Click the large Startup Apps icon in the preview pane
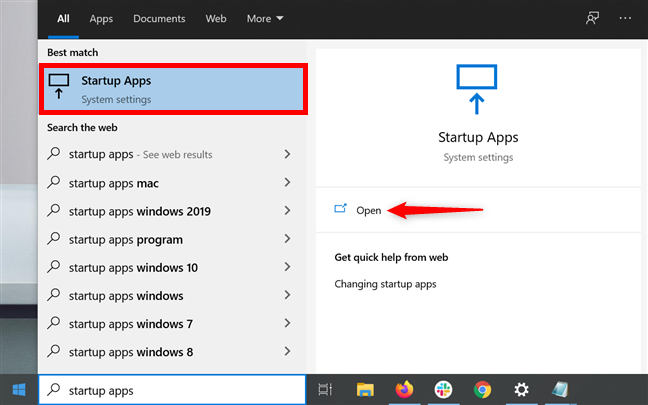Screen dimensions: 648x405 (476, 89)
